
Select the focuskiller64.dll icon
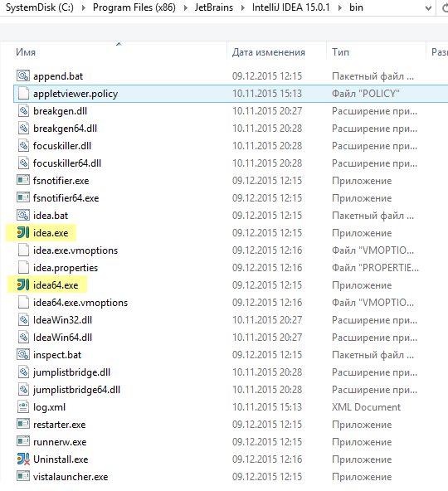[x=23, y=163]
